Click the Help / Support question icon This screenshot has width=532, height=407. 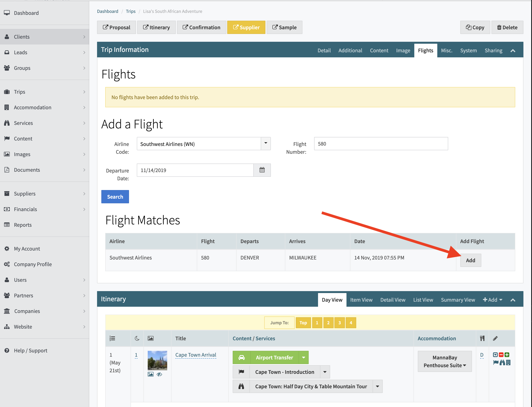click(x=7, y=350)
